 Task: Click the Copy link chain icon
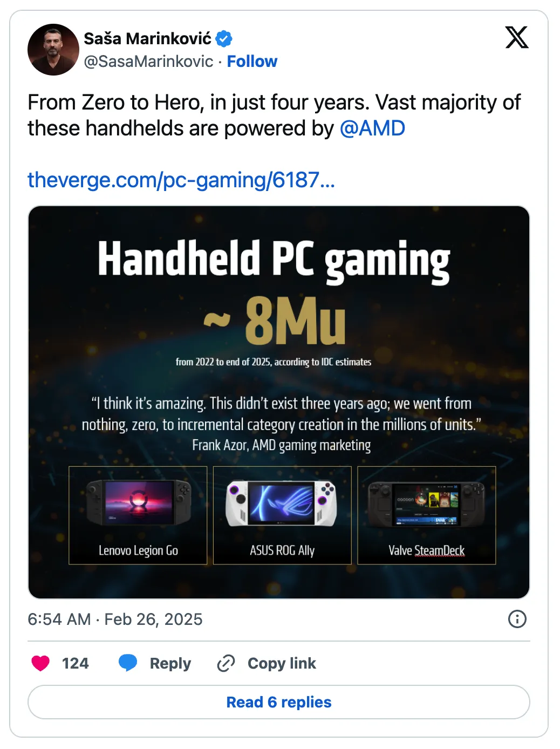click(227, 663)
